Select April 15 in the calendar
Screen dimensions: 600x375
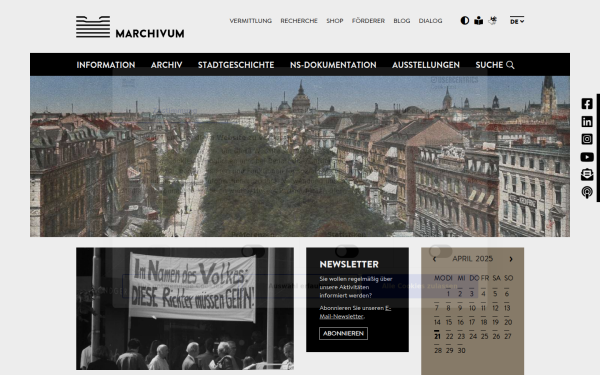(x=449, y=322)
